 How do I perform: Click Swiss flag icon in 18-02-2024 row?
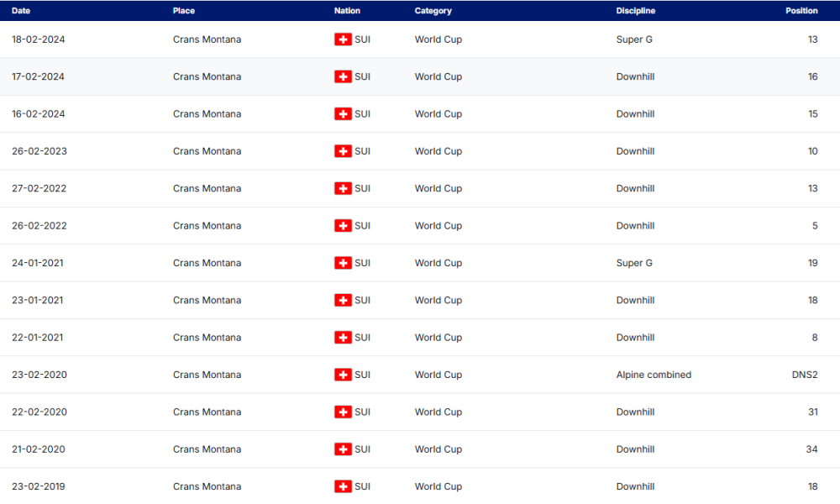[x=343, y=39]
